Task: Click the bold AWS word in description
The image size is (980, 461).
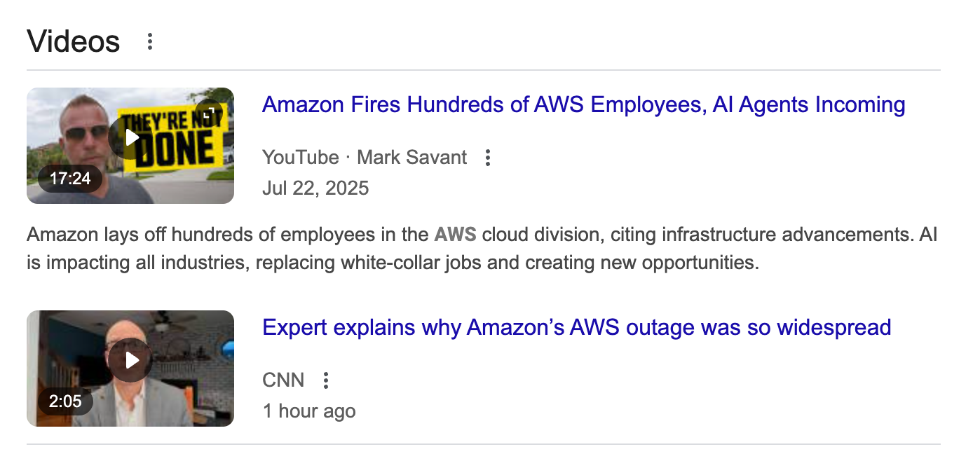Action: pos(455,234)
